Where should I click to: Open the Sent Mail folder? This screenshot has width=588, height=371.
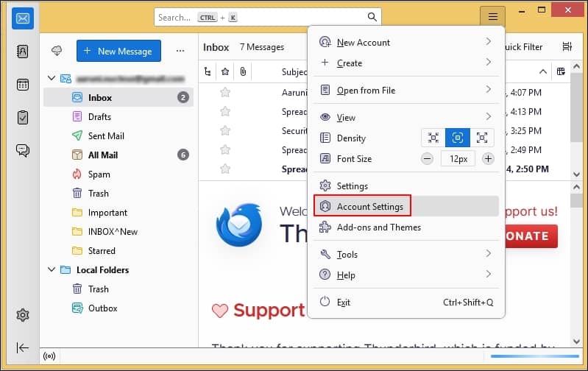coord(118,135)
